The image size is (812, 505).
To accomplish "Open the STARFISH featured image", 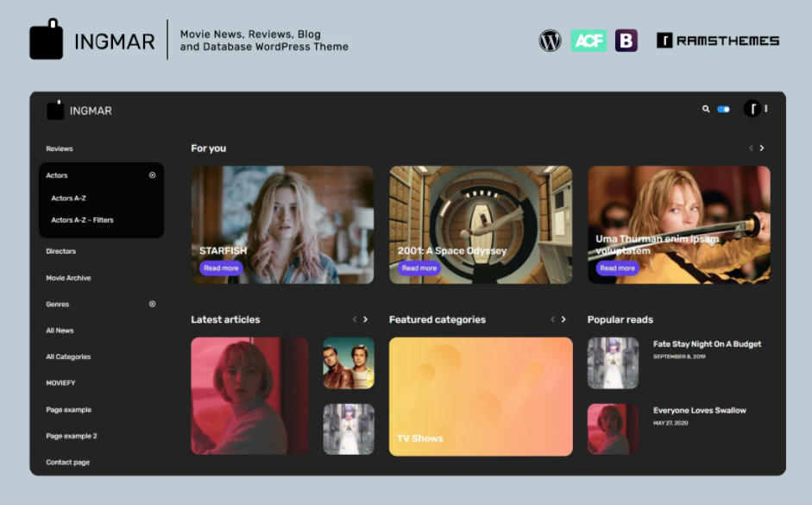I will [x=282, y=224].
